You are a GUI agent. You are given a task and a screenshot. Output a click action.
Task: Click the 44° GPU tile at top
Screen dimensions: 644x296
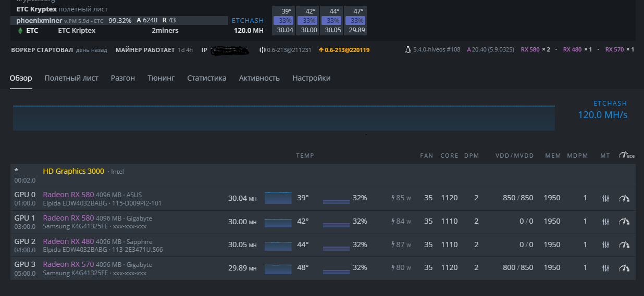(x=332, y=21)
